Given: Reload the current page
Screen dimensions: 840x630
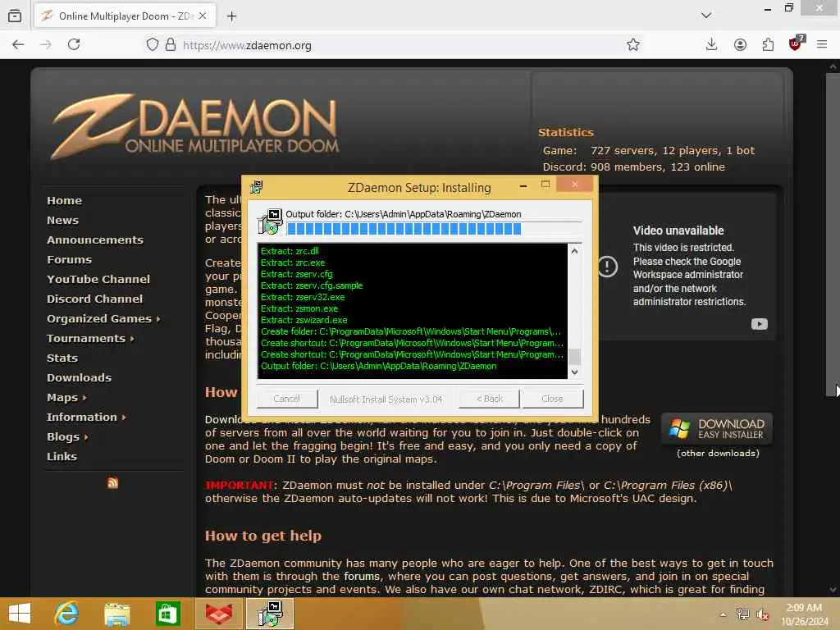Looking at the screenshot, I should [x=74, y=44].
